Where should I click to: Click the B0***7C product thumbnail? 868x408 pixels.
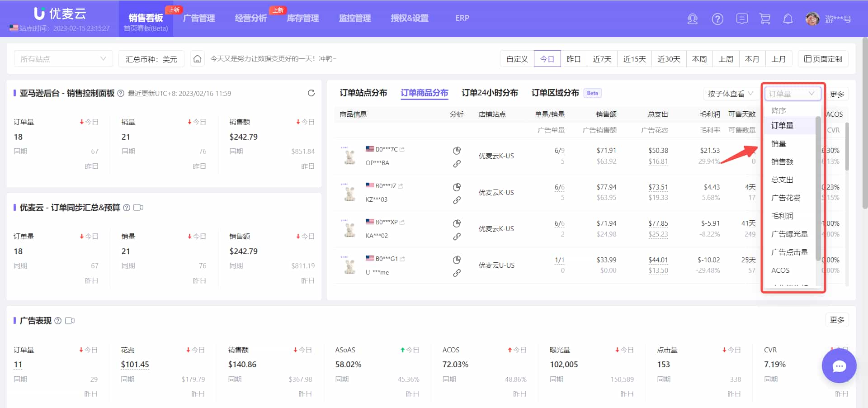click(x=349, y=156)
